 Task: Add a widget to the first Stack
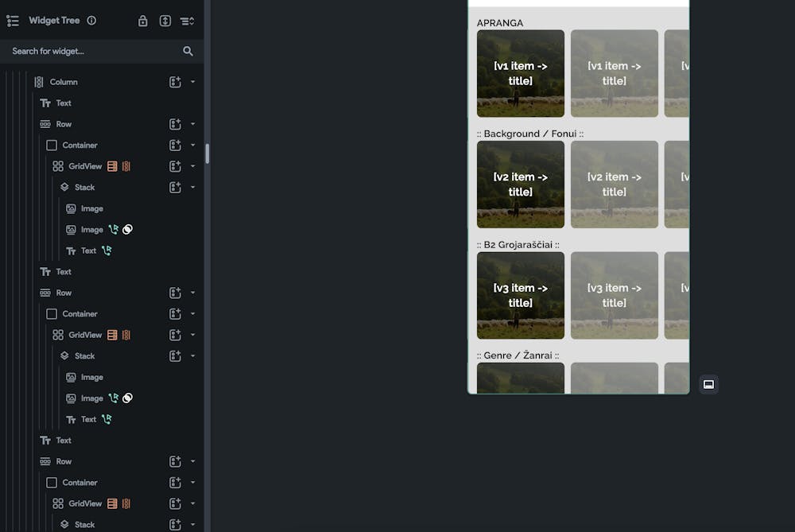click(175, 188)
